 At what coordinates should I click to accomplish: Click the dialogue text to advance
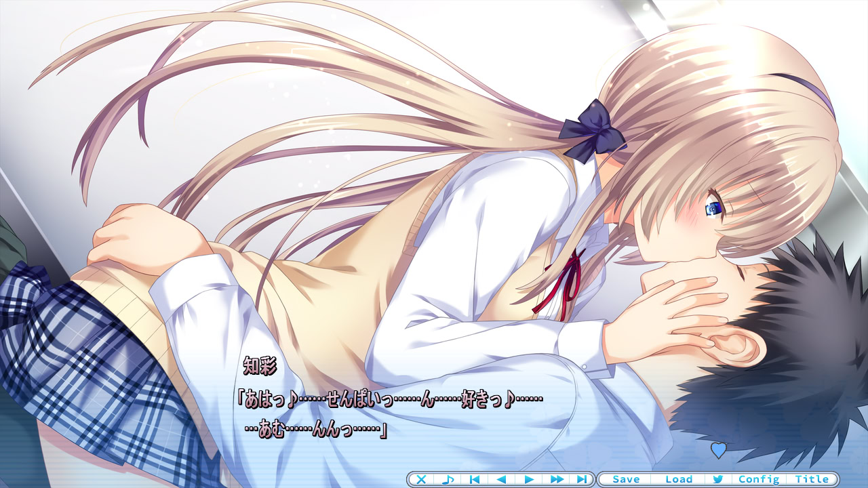[390, 413]
